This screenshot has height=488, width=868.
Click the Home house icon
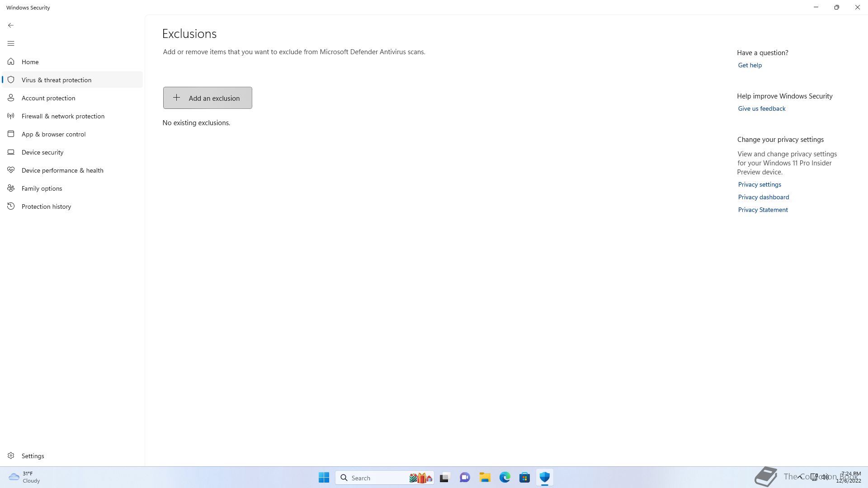click(11, 61)
